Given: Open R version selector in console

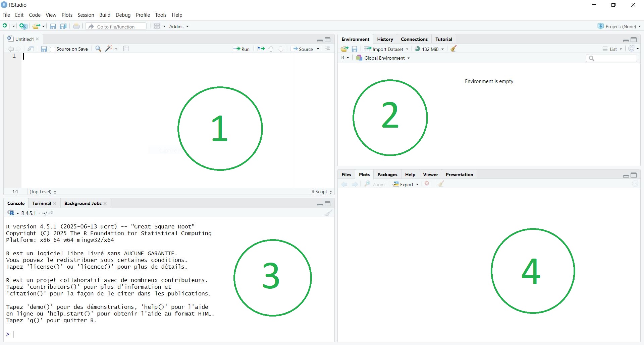Looking at the screenshot, I should pos(13,213).
